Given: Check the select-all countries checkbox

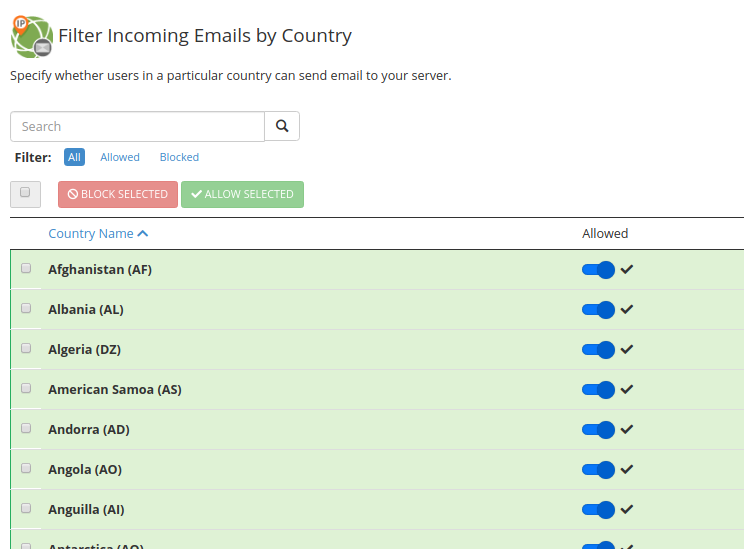Looking at the screenshot, I should tap(25, 193).
